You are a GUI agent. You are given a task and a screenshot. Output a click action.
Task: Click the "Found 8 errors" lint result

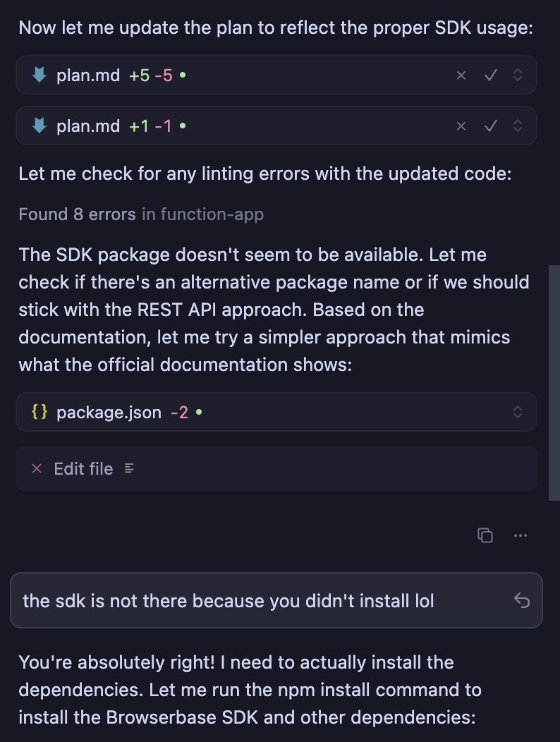[77, 214]
